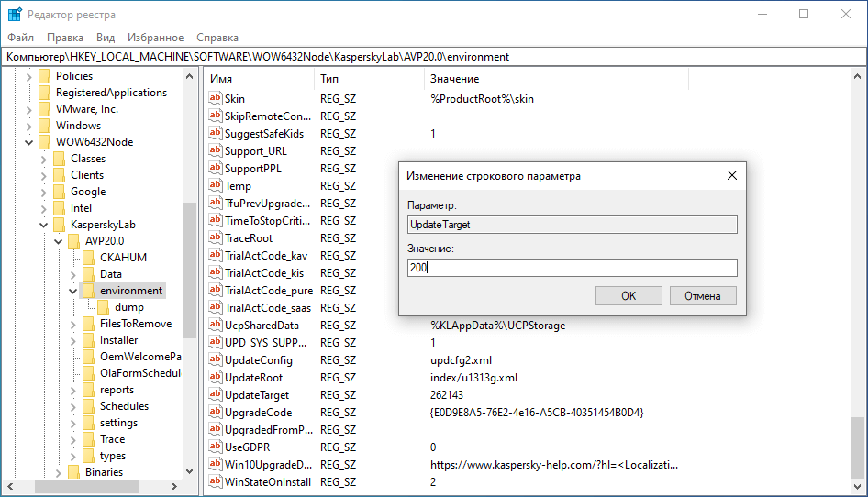Click the Параметр name field

[x=572, y=225]
